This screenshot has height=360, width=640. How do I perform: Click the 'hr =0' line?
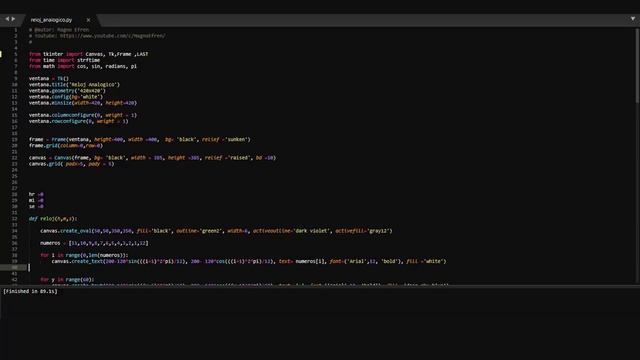(x=36, y=194)
